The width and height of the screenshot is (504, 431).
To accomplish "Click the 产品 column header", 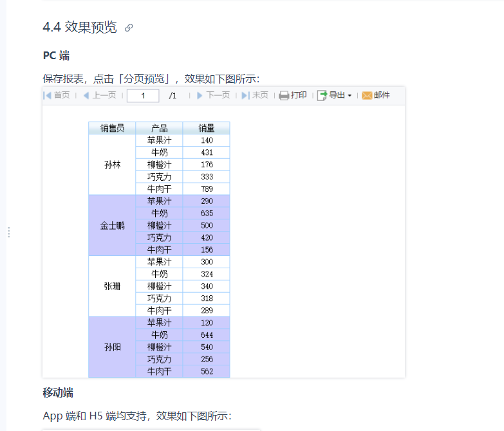I will coord(159,128).
